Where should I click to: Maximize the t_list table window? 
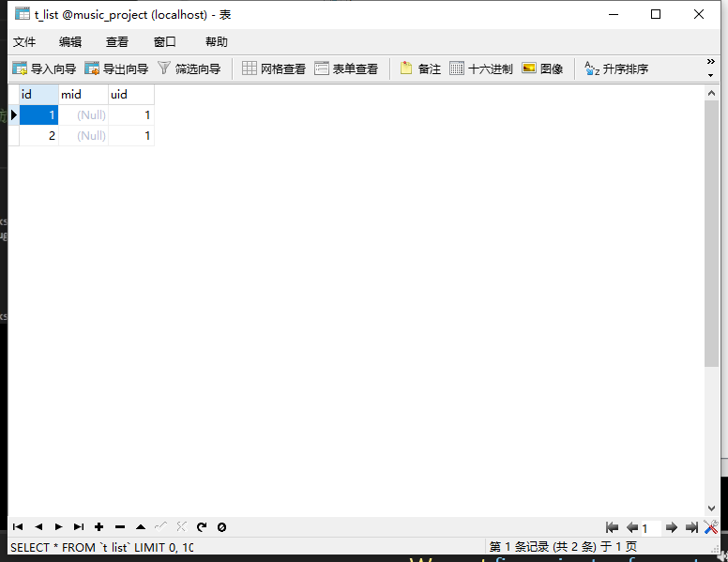(656, 14)
